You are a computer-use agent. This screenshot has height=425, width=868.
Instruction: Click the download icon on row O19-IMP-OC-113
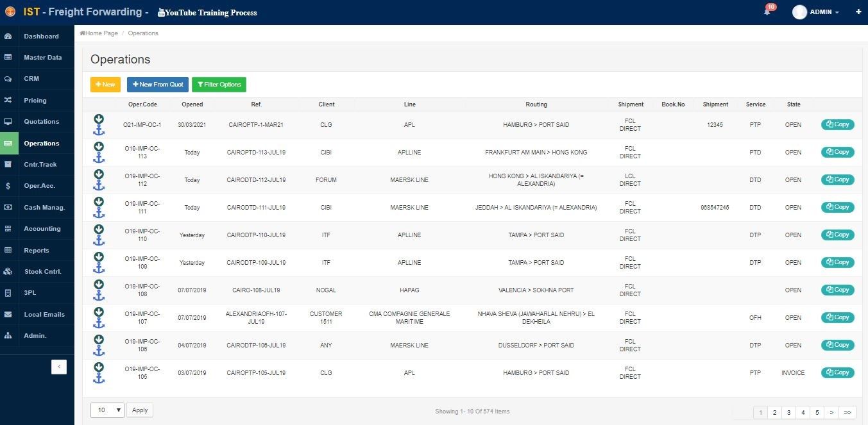99,146
